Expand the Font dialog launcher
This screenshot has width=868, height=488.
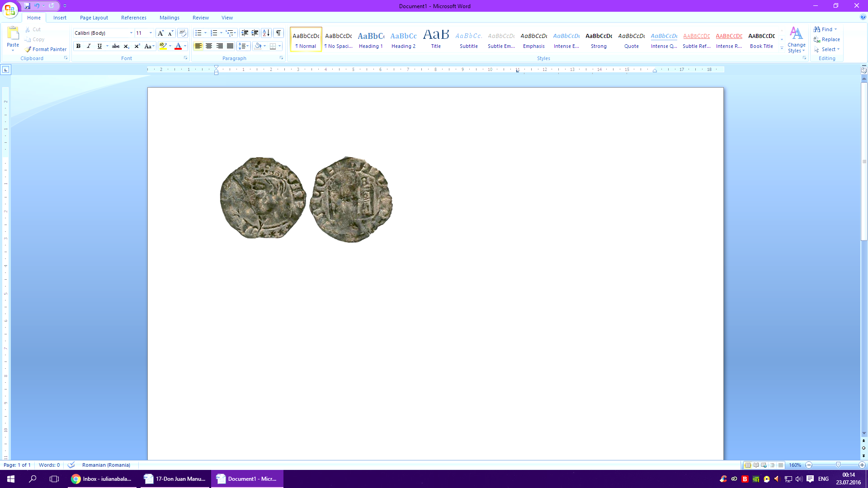click(x=185, y=58)
